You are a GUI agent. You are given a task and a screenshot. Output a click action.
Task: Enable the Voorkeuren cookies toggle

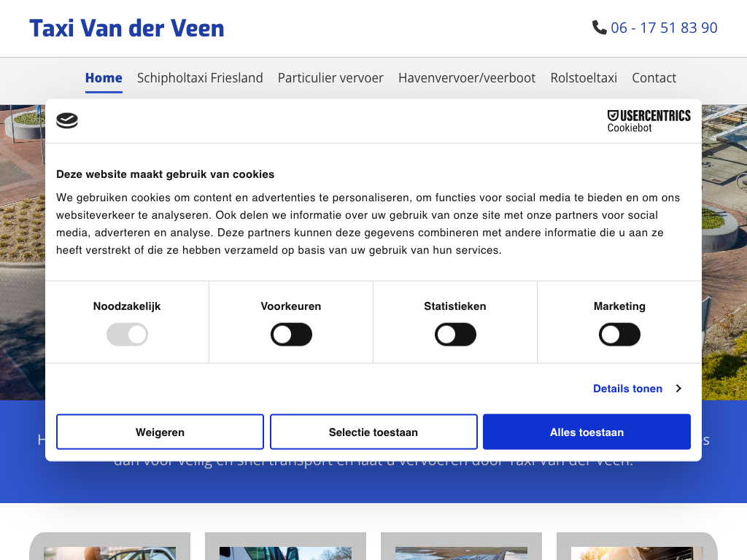291,335
